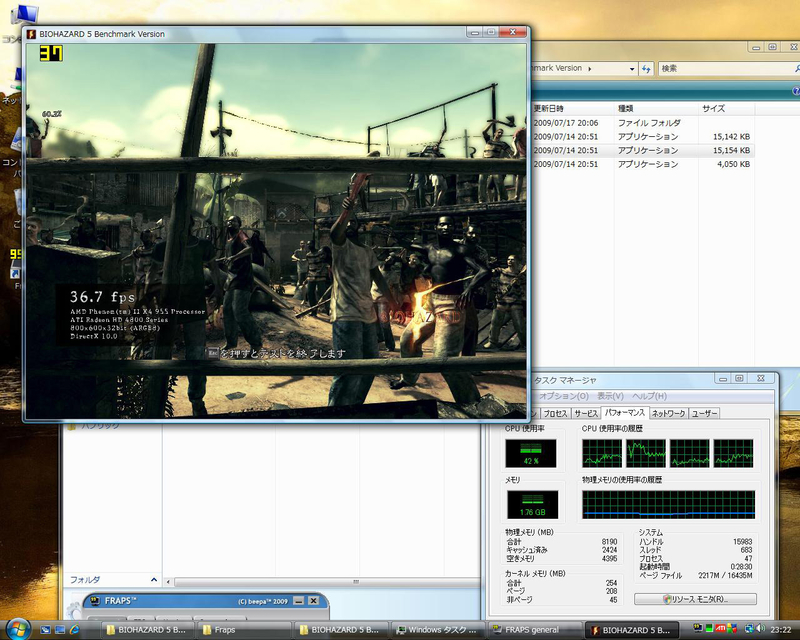This screenshot has height=640, width=800.
Task: Switch to the Fraps folder taskbar button
Action: click(x=244, y=630)
